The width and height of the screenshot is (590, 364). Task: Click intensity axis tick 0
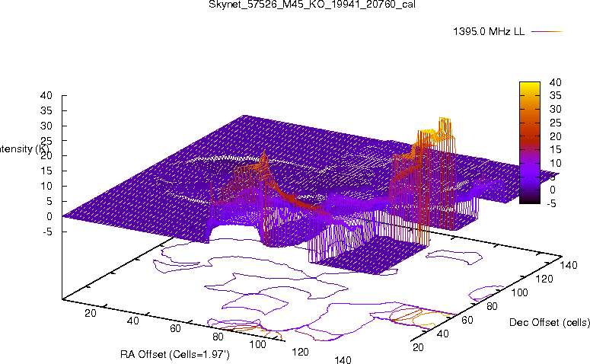click(x=49, y=216)
